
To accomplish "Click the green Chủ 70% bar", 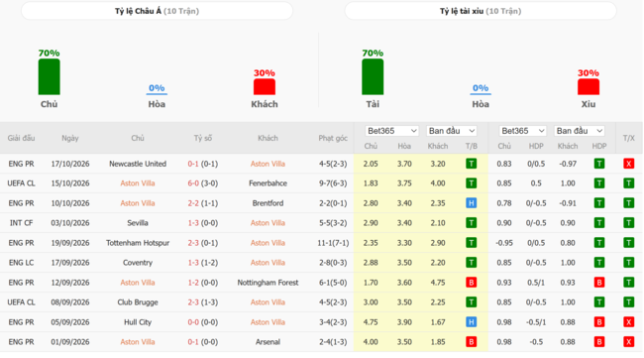I will click(x=49, y=77).
